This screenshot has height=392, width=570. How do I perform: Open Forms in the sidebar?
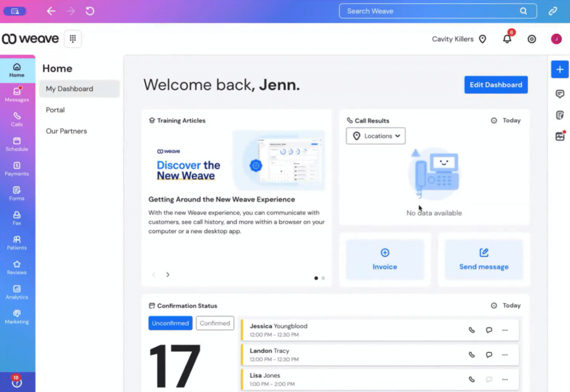pos(17,193)
